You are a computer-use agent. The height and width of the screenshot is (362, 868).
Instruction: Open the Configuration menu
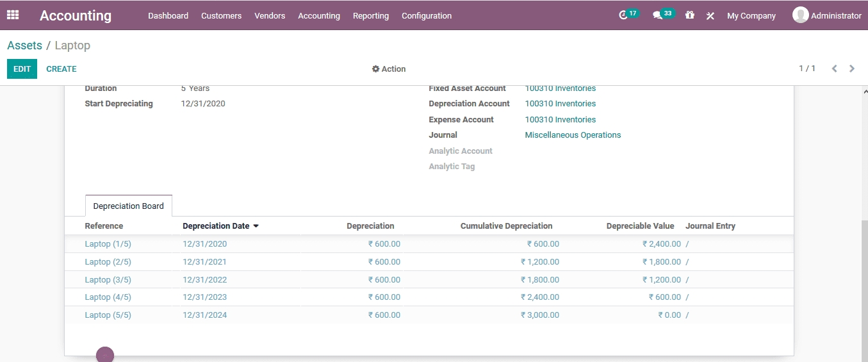point(426,16)
